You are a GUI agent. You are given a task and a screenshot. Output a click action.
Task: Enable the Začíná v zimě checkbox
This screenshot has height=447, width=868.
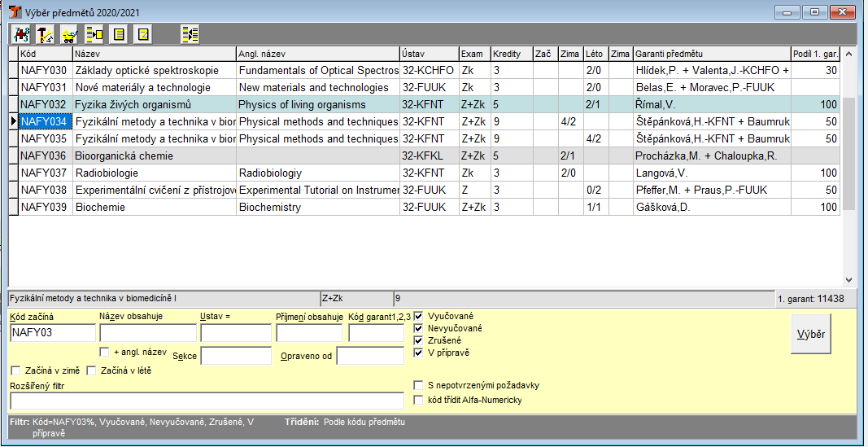click(15, 371)
